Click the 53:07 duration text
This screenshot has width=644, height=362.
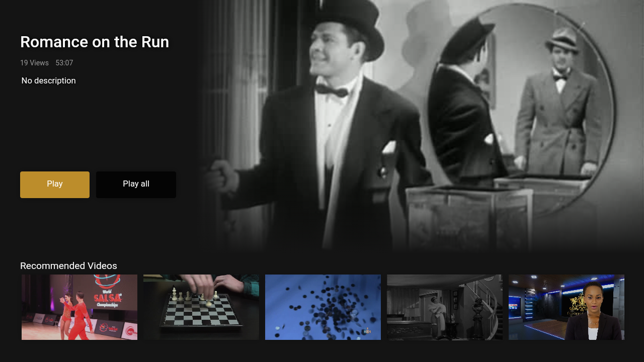click(x=64, y=63)
